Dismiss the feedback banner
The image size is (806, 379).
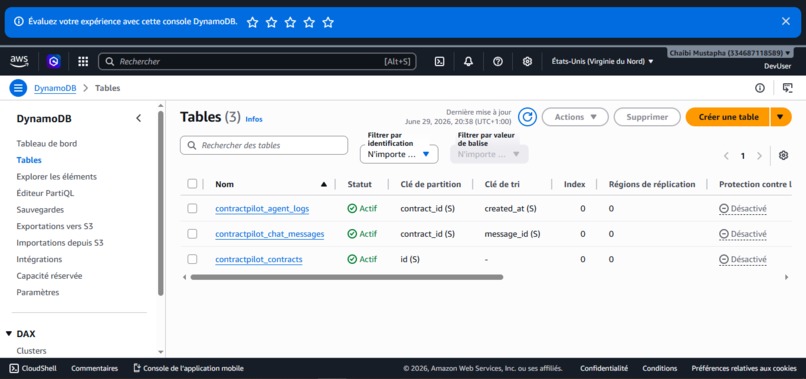coord(785,21)
